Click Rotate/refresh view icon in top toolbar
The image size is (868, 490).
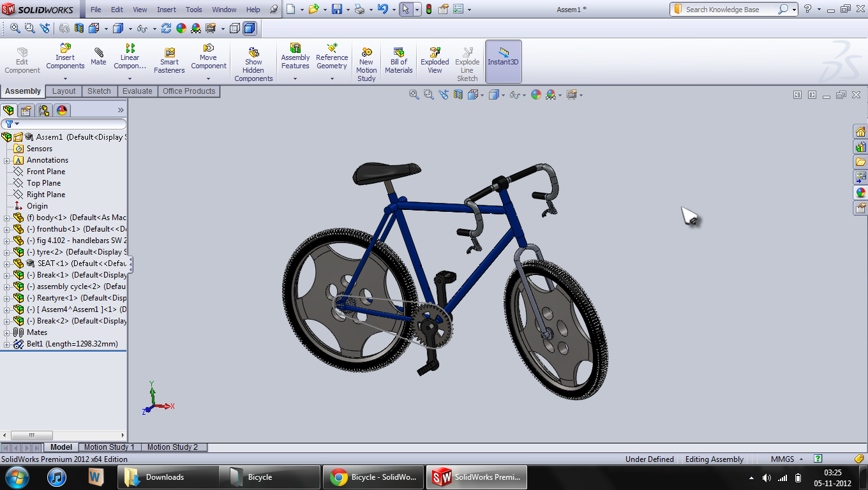166,28
